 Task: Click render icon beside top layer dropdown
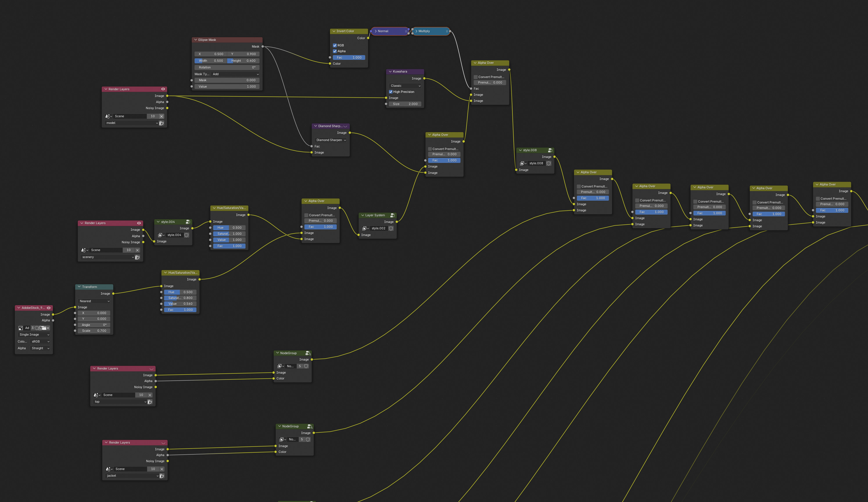click(x=150, y=402)
